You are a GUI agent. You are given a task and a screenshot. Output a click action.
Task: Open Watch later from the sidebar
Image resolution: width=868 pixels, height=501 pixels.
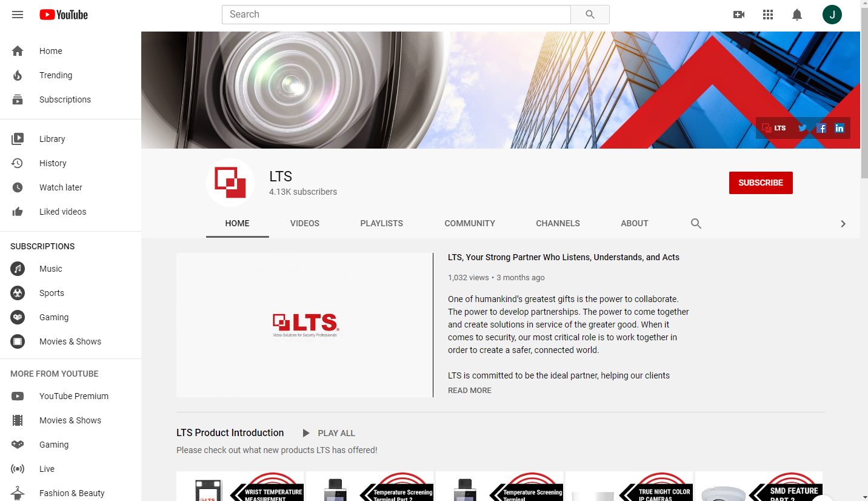[x=61, y=187]
